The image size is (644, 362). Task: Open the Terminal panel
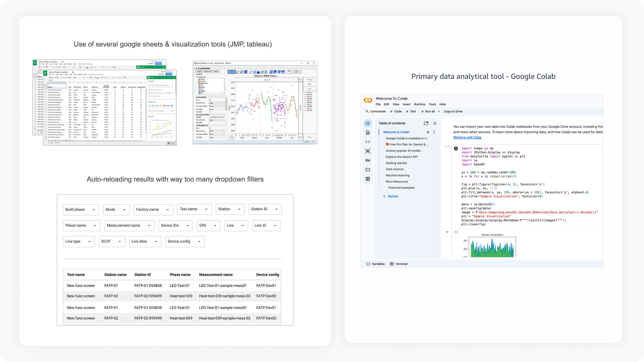pyautogui.click(x=399, y=264)
